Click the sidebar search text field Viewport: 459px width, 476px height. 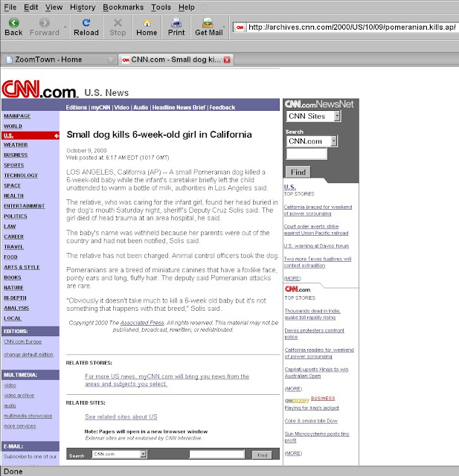click(306, 154)
